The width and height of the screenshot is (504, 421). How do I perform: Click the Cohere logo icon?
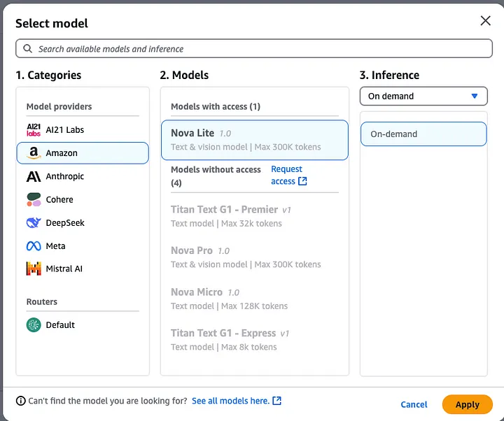[x=34, y=199]
